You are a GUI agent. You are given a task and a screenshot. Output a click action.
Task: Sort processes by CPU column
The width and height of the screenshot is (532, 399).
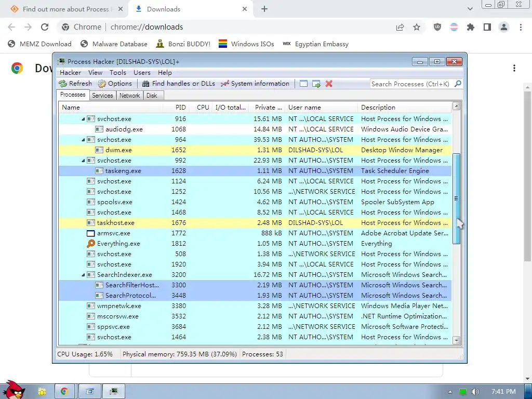(x=201, y=108)
